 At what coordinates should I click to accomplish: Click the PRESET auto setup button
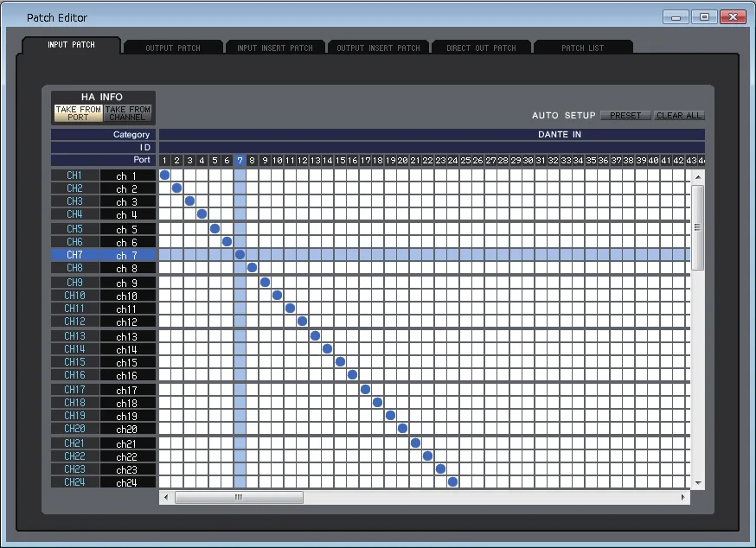click(625, 116)
